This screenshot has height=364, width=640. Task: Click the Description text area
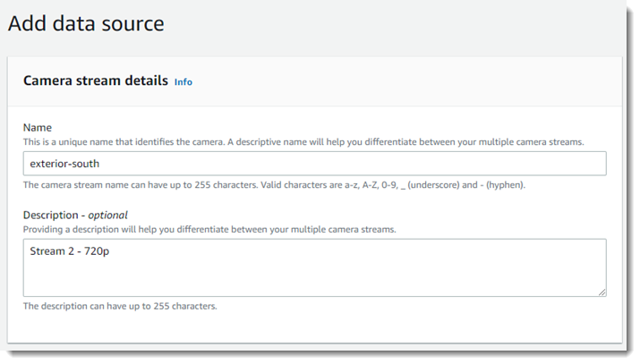[313, 267]
